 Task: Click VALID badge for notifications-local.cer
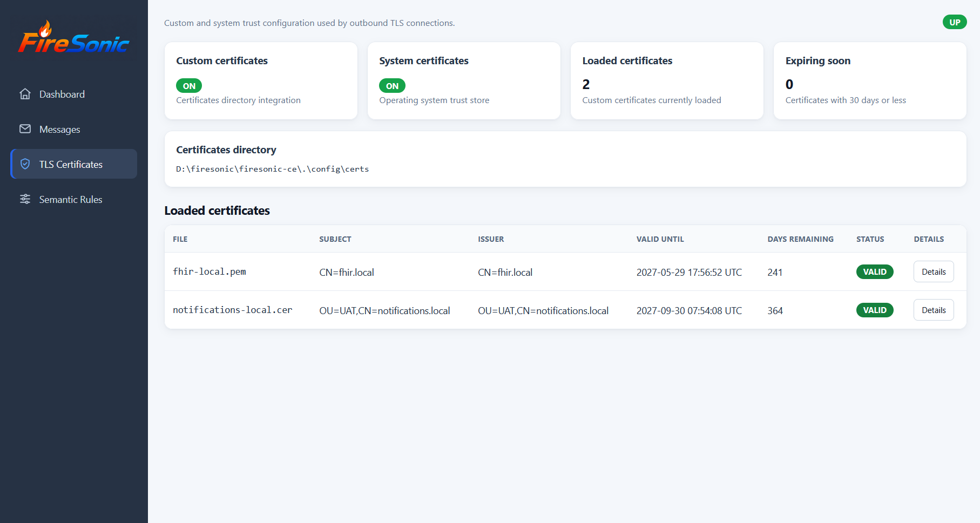875,310
